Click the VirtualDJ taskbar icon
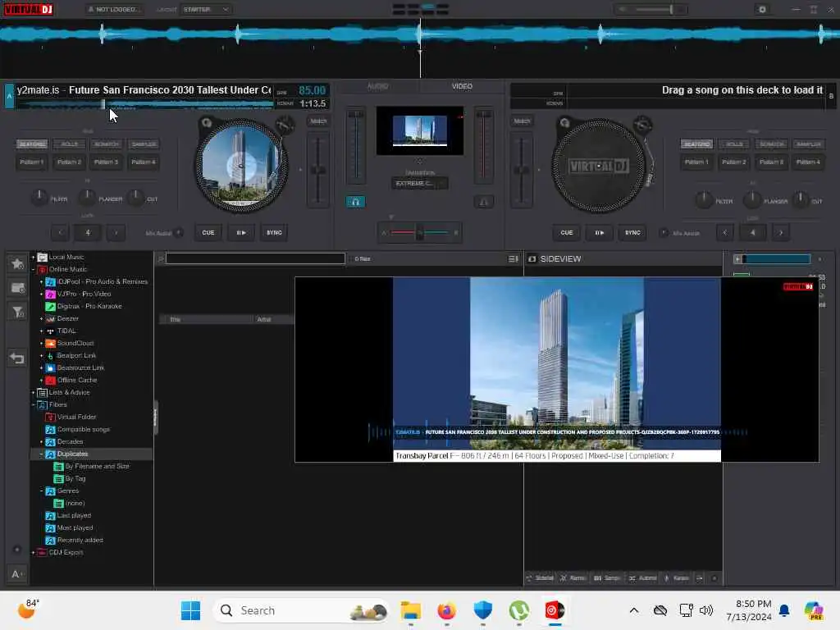This screenshot has width=840, height=630. 555,610
